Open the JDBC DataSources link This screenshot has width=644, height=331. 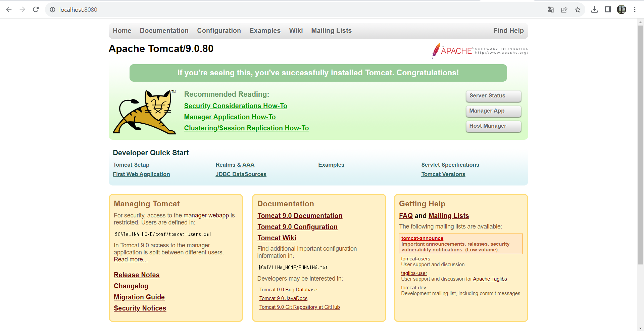tap(241, 174)
